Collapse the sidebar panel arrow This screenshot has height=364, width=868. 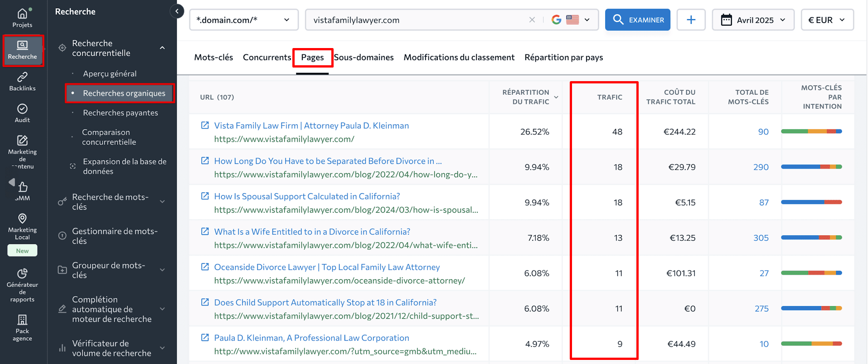coord(177,11)
